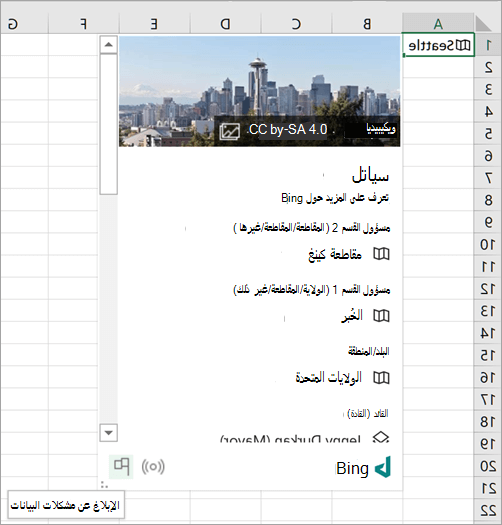Click the leader icon beside Jenny Durkan
This screenshot has width=502, height=525.
click(381, 437)
